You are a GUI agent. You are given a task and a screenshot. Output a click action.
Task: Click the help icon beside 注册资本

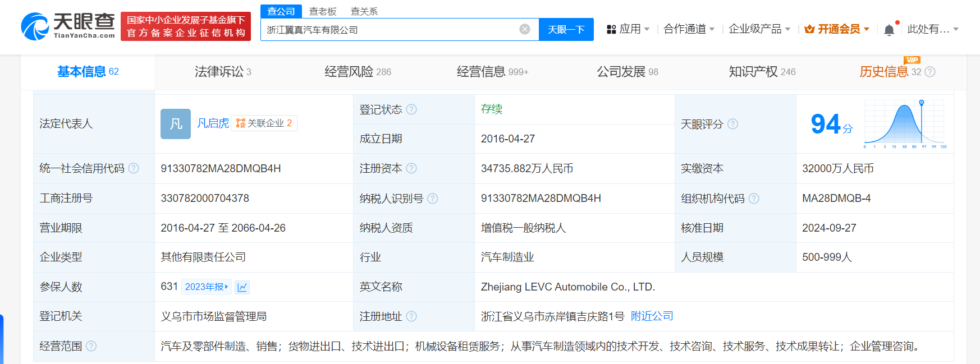coord(411,168)
